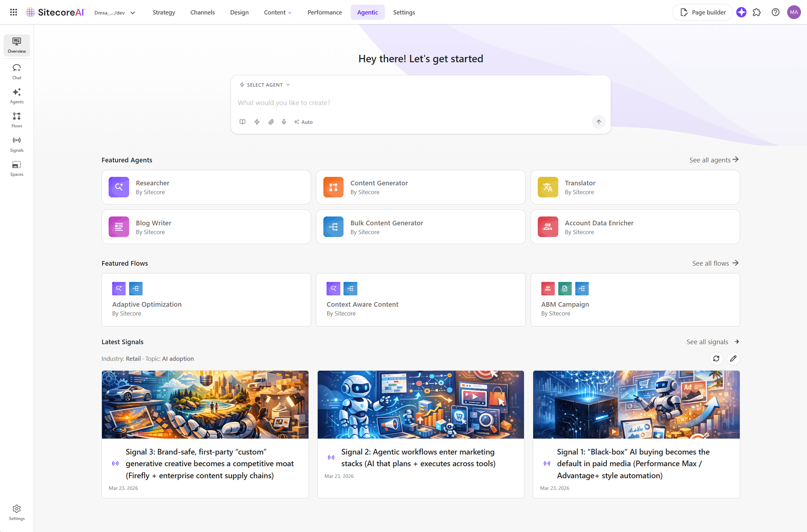The image size is (807, 532).
Task: Open Chat in the sidebar
Action: pyautogui.click(x=17, y=72)
